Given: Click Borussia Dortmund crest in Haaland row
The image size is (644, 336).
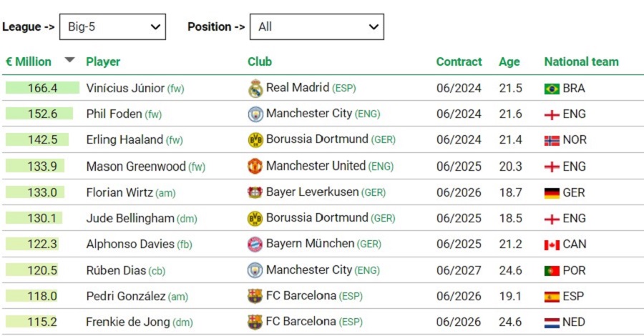Looking at the screenshot, I should click(255, 140).
